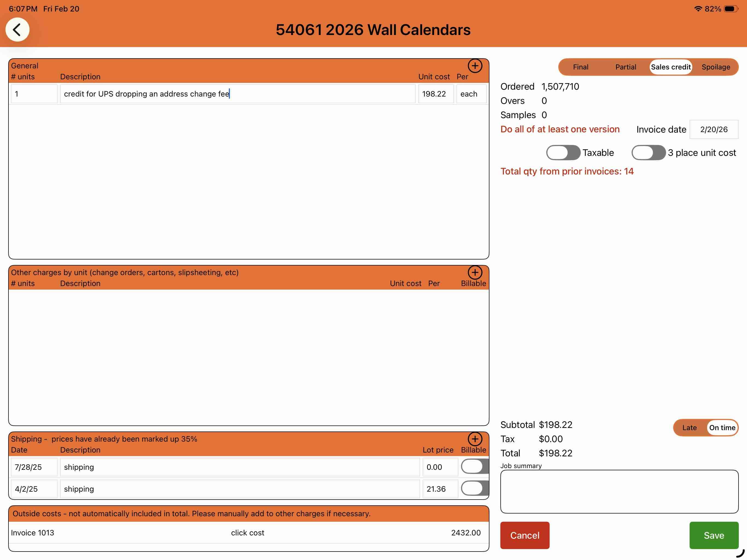This screenshot has height=560, width=747.
Task: Toggle billable for 4/2/25 shipping
Action: tap(474, 489)
